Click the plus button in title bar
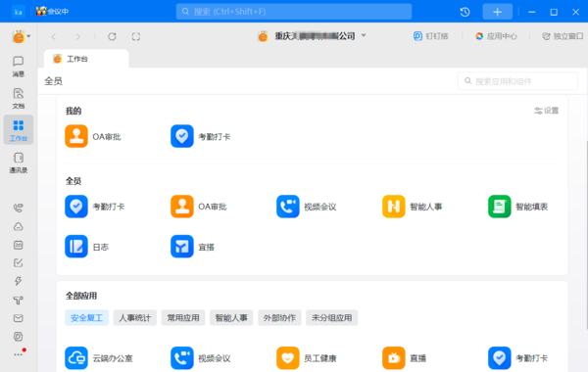The width and height of the screenshot is (588, 372). [x=497, y=12]
